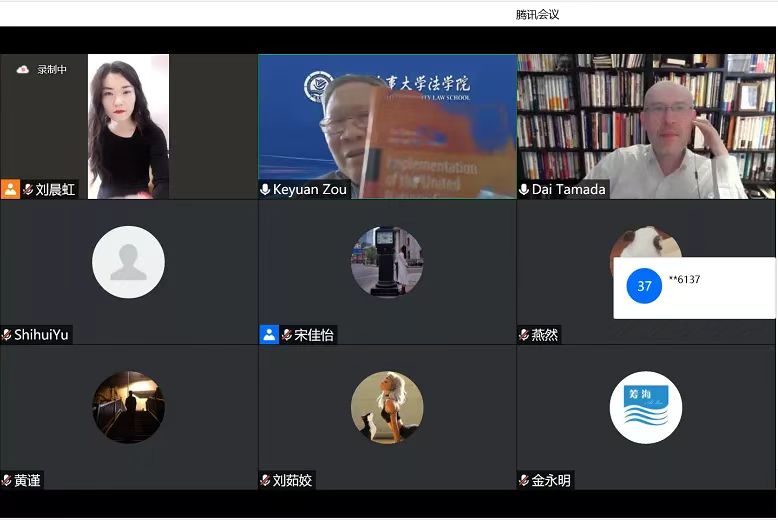
Task: Click the cloud recording icon beside 录制中
Action: click(23, 69)
